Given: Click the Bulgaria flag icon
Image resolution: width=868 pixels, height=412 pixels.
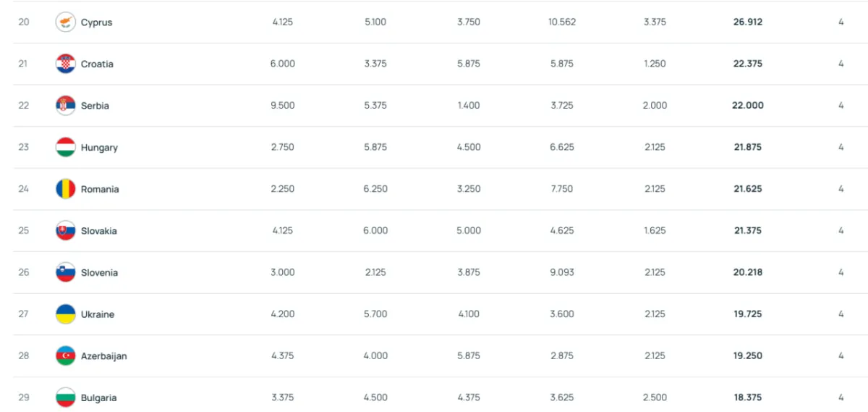Looking at the screenshot, I should (66, 398).
